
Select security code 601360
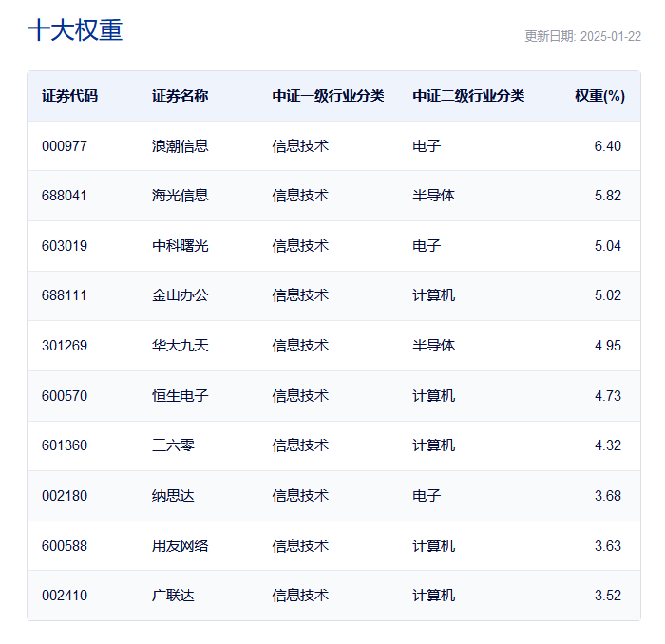click(65, 445)
